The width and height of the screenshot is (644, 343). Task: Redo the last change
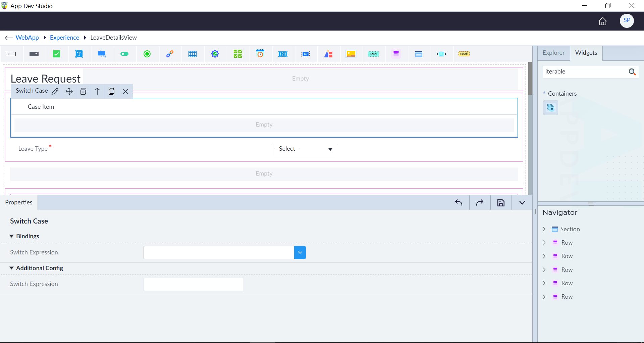click(x=480, y=203)
